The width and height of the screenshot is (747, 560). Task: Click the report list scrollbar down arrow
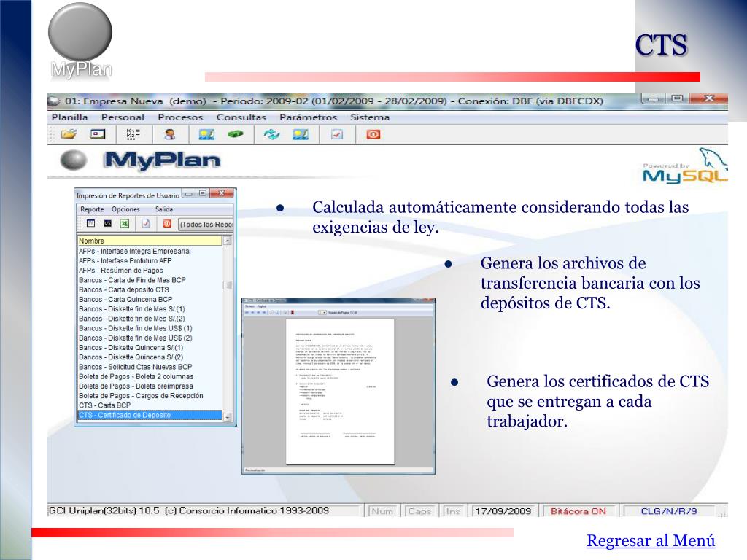click(x=228, y=417)
